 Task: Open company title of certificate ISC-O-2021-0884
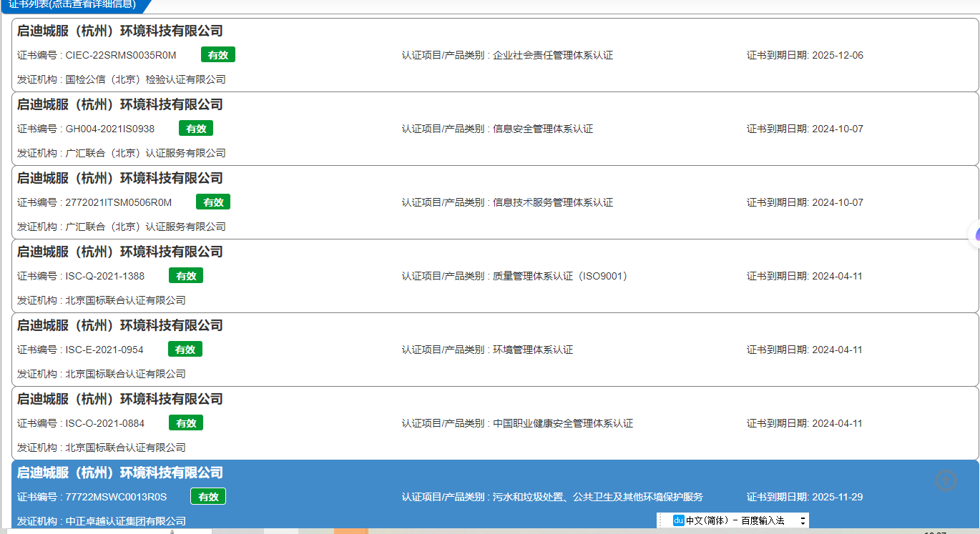click(120, 399)
